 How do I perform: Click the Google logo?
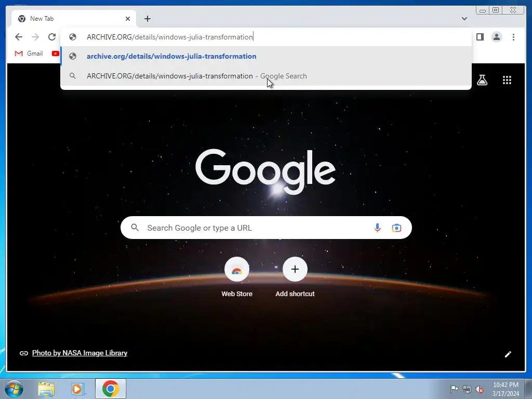265,171
